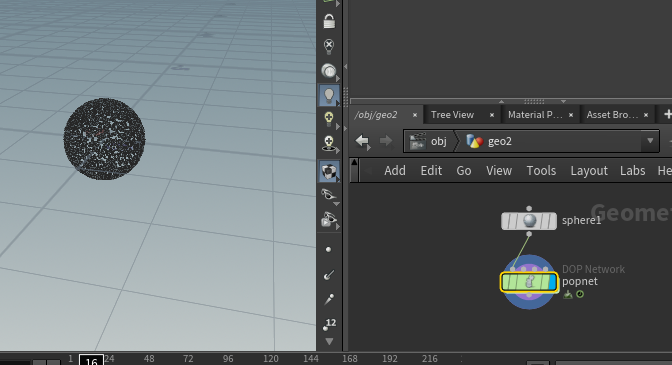
Task: Toggle the viewport camera lock icon
Action: coord(329,21)
